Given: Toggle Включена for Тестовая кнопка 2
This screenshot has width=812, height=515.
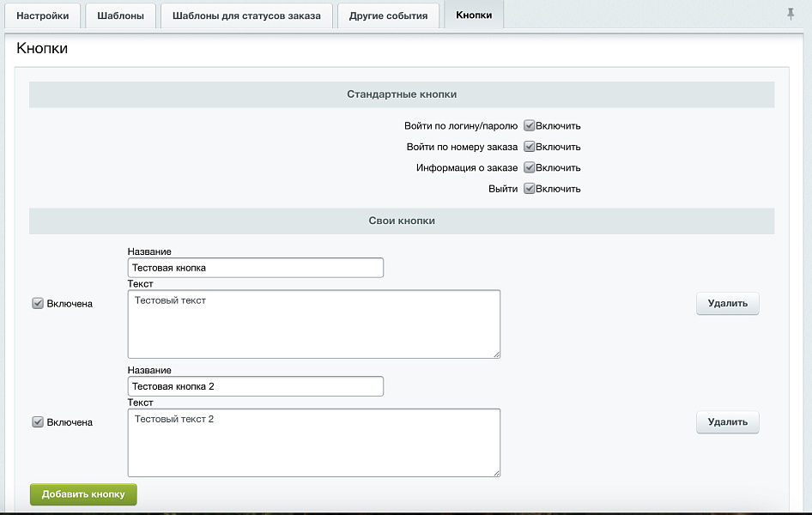Looking at the screenshot, I should click(x=38, y=422).
